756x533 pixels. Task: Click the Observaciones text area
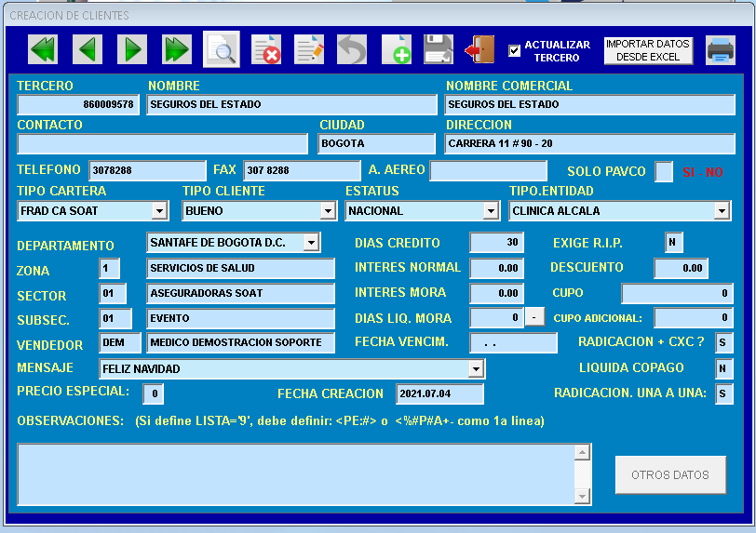click(x=295, y=474)
